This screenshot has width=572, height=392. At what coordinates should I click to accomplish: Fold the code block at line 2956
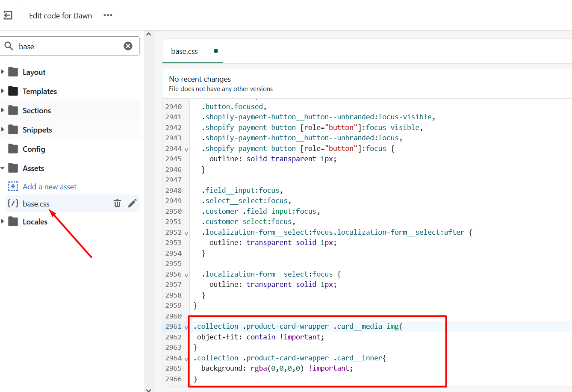(x=186, y=275)
